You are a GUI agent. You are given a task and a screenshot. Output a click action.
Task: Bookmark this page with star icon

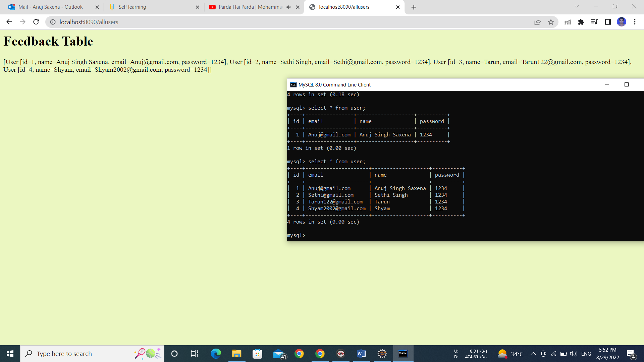coord(551,22)
